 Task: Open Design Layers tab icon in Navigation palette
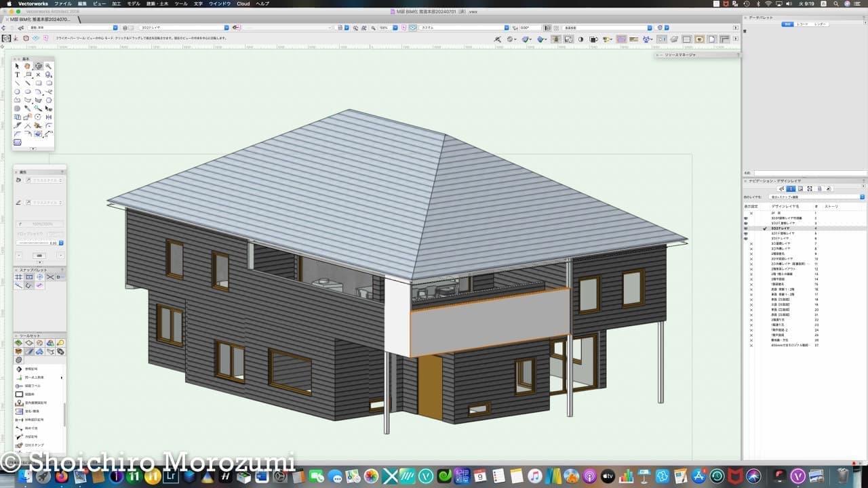point(791,188)
